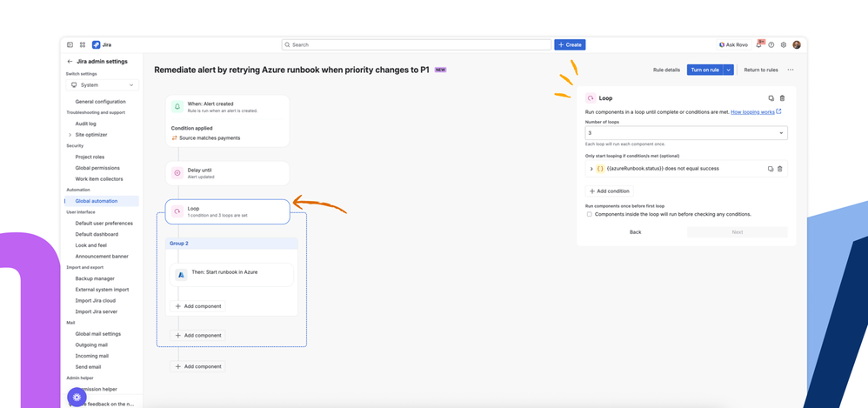Viewport: 868px width, 408px height.
Task: Click the Delay until component icon
Action: pyautogui.click(x=177, y=173)
